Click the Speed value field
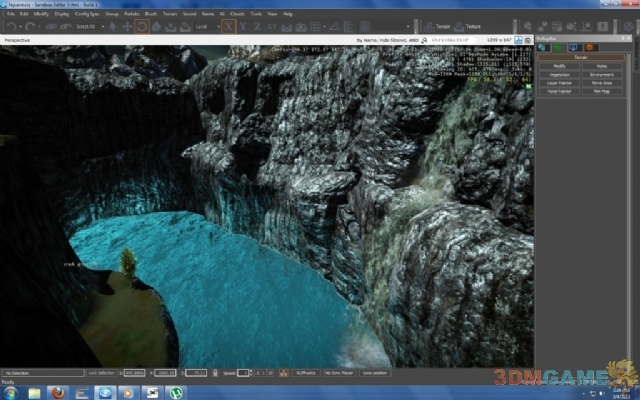 tap(243, 373)
